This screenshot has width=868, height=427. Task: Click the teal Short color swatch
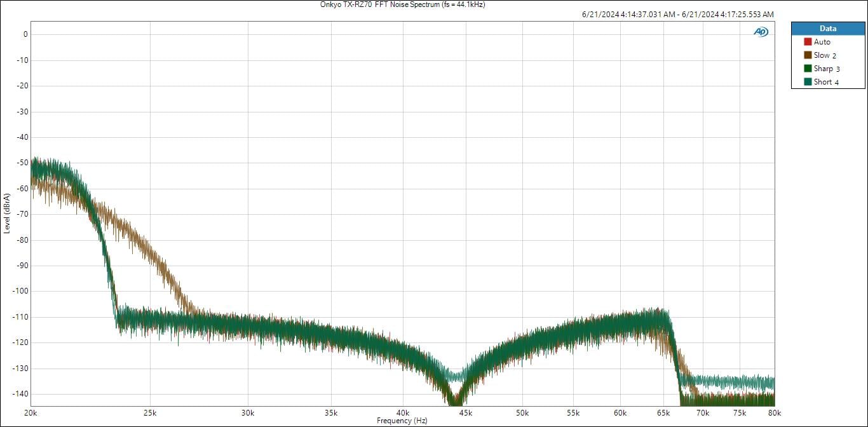808,82
